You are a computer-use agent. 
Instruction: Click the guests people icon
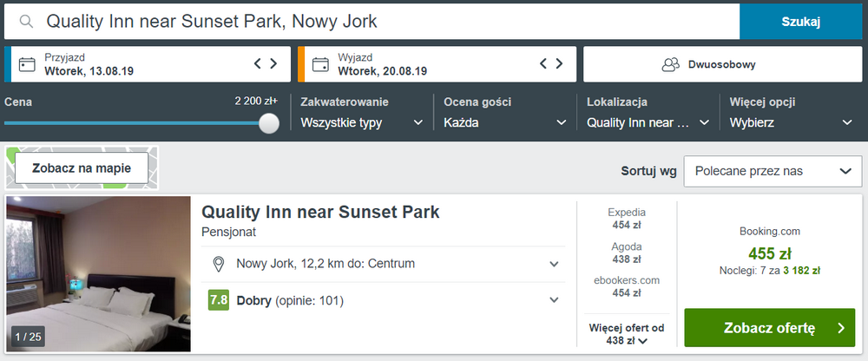670,64
